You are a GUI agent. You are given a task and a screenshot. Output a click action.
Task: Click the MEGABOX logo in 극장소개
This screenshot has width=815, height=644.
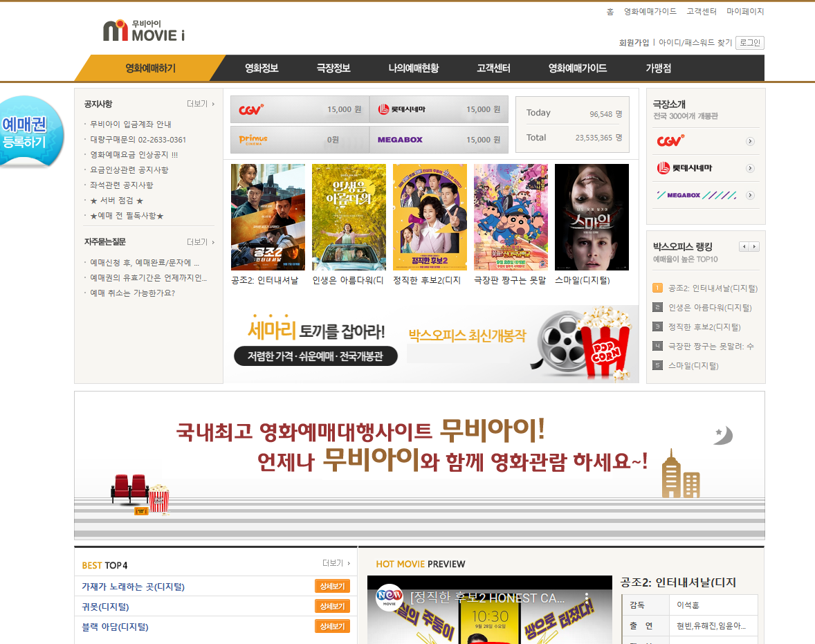point(697,195)
